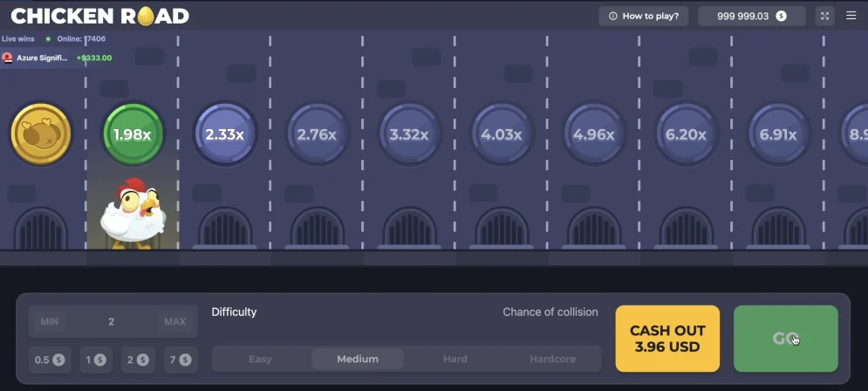Select Easy difficulty
The width and height of the screenshot is (868, 391).
click(261, 359)
